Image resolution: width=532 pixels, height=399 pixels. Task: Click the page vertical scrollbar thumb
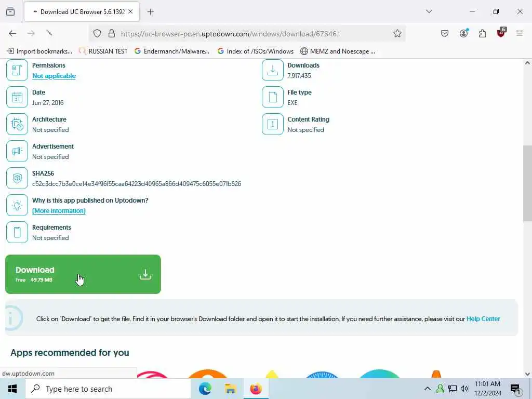(527, 183)
